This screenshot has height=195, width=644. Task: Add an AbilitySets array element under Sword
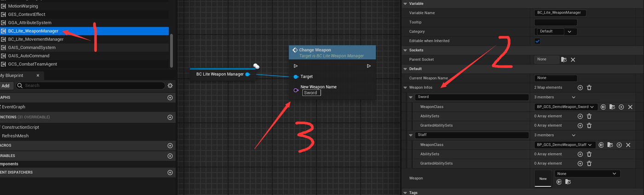(x=580, y=116)
